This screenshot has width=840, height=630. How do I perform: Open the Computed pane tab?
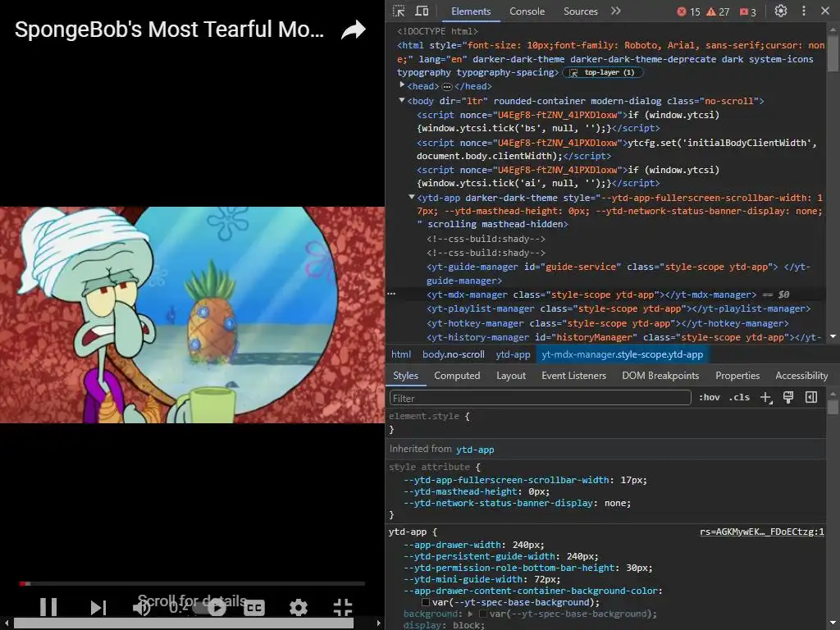pyautogui.click(x=457, y=376)
